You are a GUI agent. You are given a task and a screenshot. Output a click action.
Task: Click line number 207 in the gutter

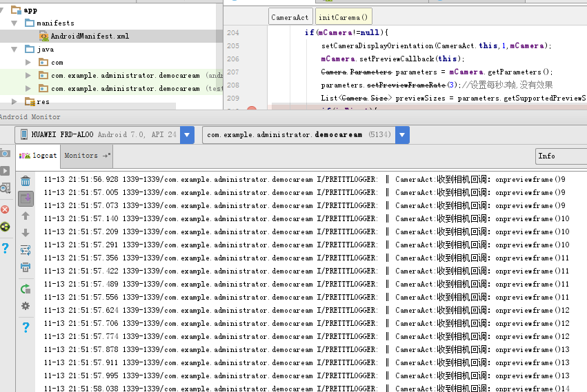[233, 72]
